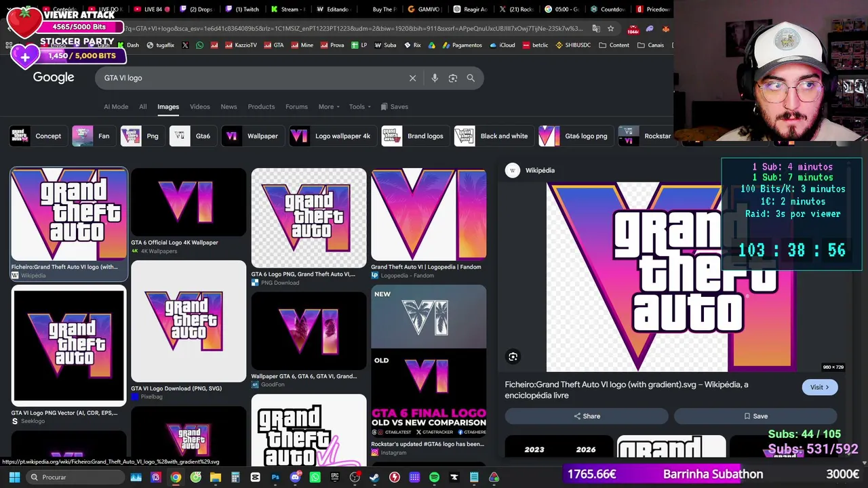Open the Google logo homepage link
The width and height of the screenshot is (868, 488).
[54, 77]
